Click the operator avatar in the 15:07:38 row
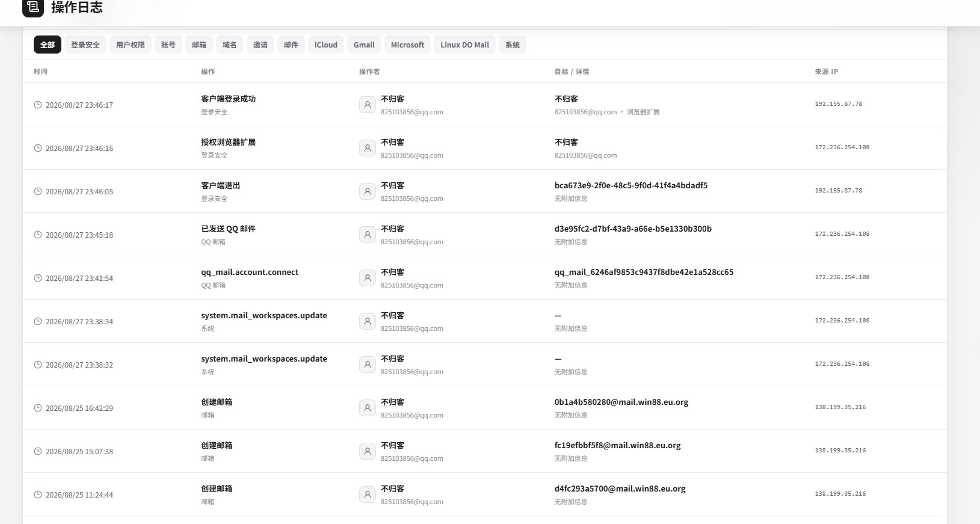The width and height of the screenshot is (980, 524). click(x=368, y=451)
